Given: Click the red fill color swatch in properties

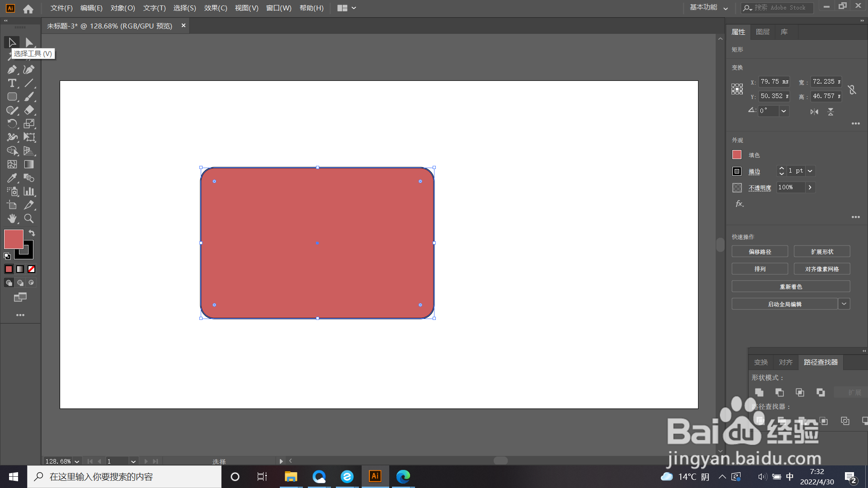Looking at the screenshot, I should pos(737,155).
